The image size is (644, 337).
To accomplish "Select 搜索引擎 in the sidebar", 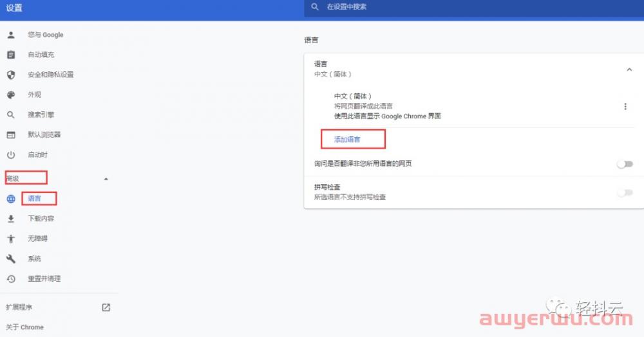I will (41, 114).
